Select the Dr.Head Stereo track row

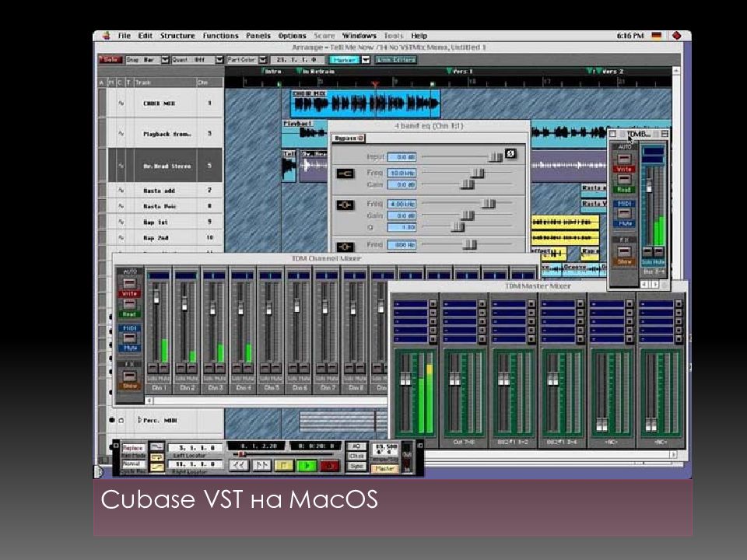(165, 165)
